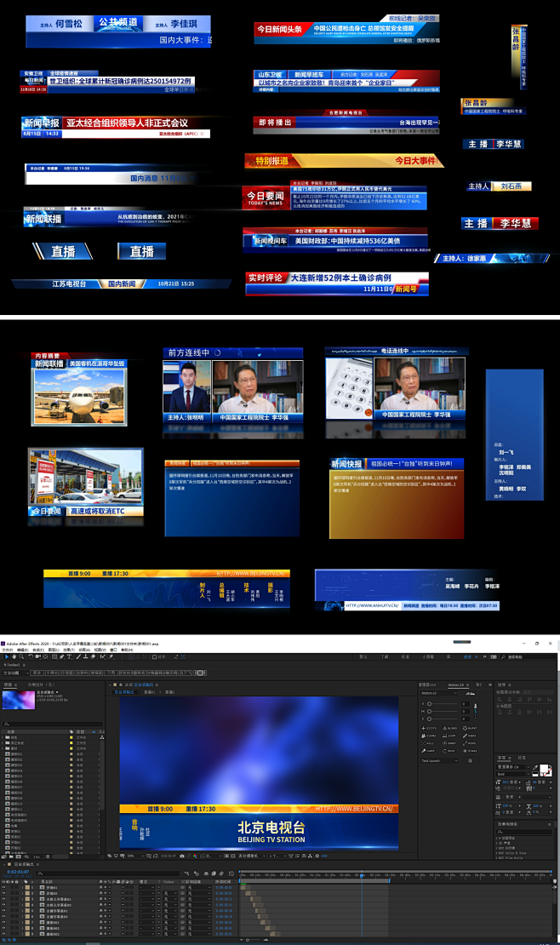Open the parent dropdown for layer 2
Image resolution: width=560 pixels, height=945 pixels.
click(198, 893)
